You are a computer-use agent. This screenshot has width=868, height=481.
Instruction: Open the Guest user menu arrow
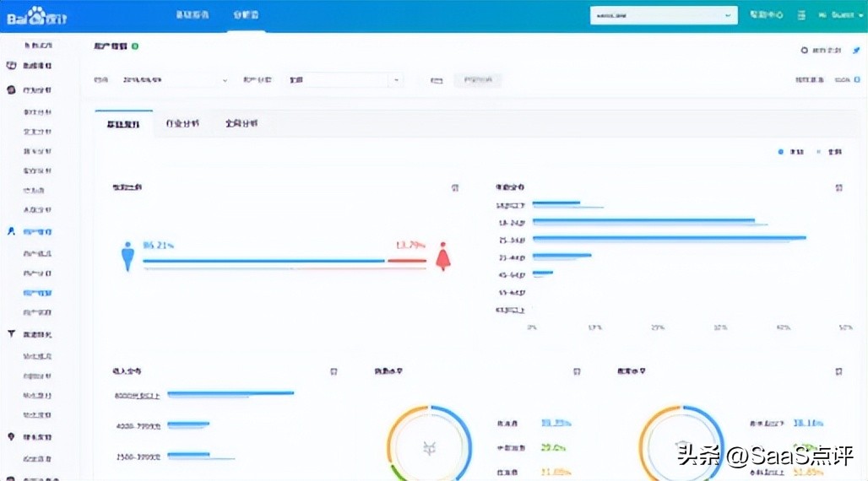[x=860, y=15]
